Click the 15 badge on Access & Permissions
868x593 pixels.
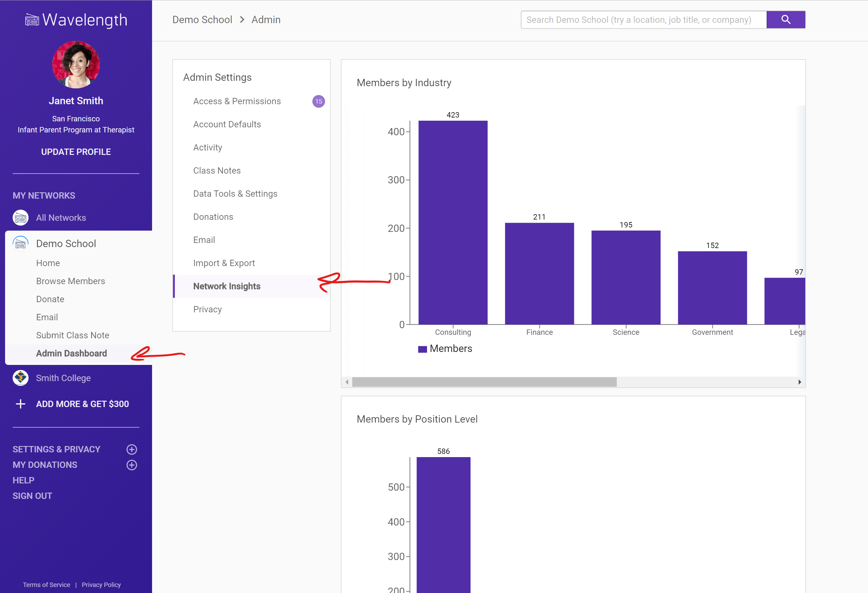click(x=318, y=101)
